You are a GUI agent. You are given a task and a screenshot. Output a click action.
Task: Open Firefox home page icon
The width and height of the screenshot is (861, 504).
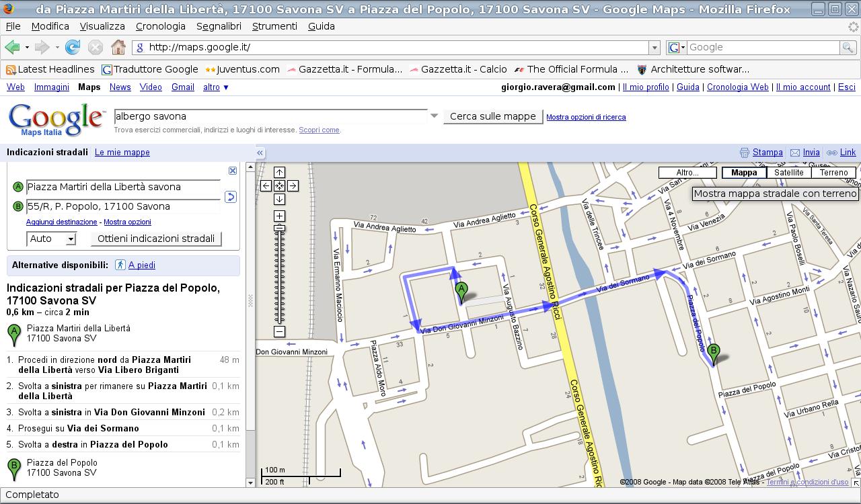click(x=118, y=47)
